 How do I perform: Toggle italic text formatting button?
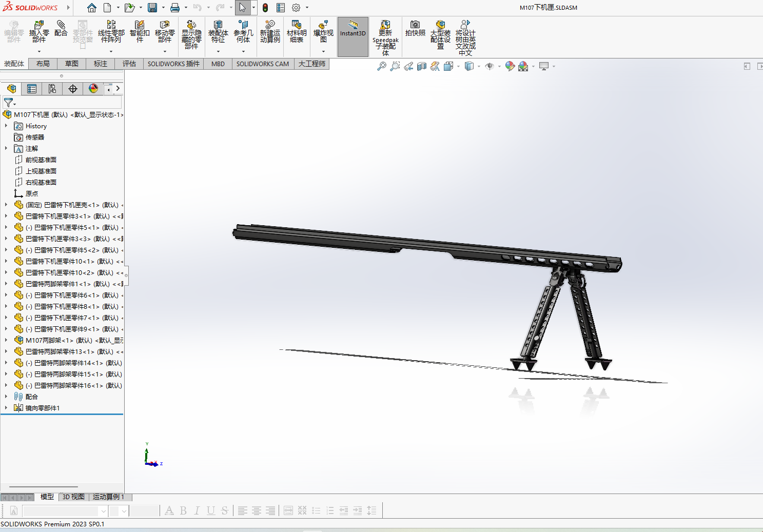click(x=197, y=510)
